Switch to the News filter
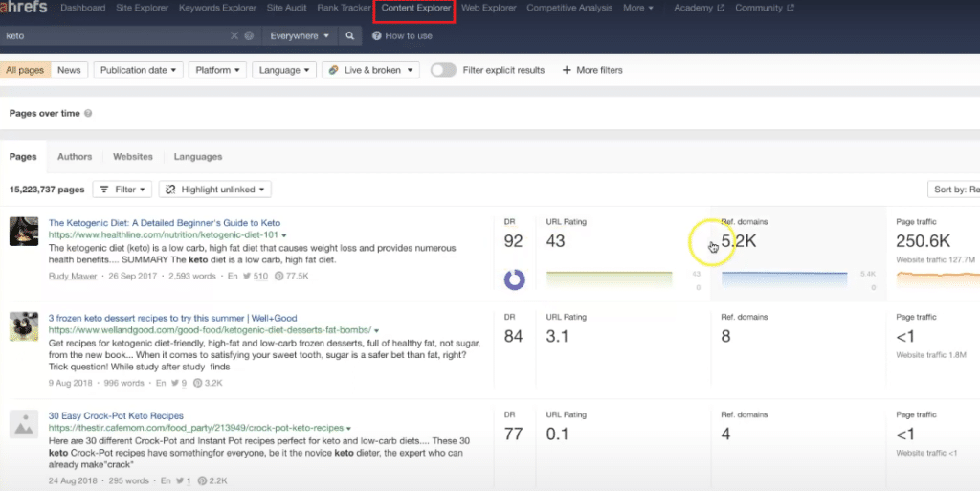Screen dimensions: 980x491 click(x=69, y=70)
